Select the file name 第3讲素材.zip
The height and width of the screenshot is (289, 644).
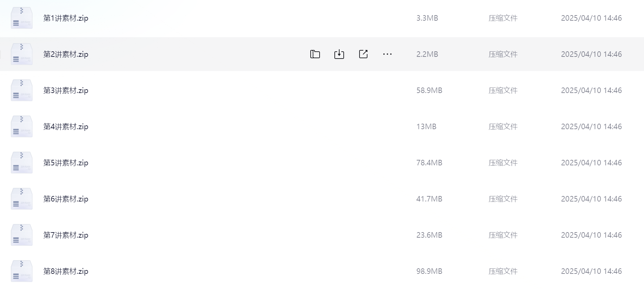pyautogui.click(x=66, y=91)
